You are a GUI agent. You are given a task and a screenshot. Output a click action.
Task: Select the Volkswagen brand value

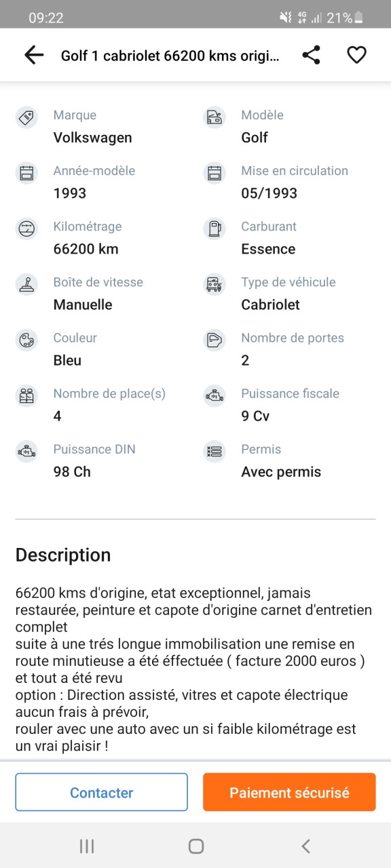click(93, 138)
